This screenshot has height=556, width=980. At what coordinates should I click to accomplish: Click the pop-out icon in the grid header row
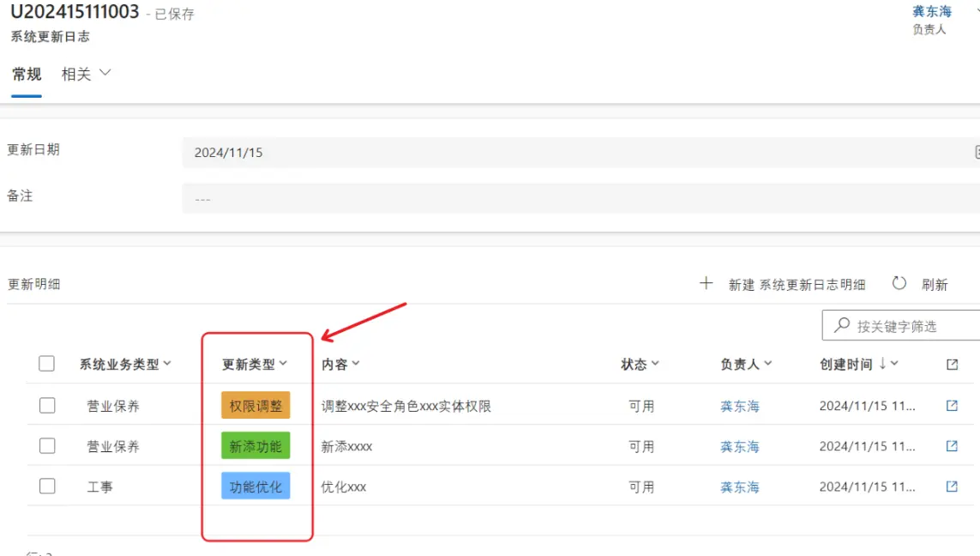(x=951, y=363)
